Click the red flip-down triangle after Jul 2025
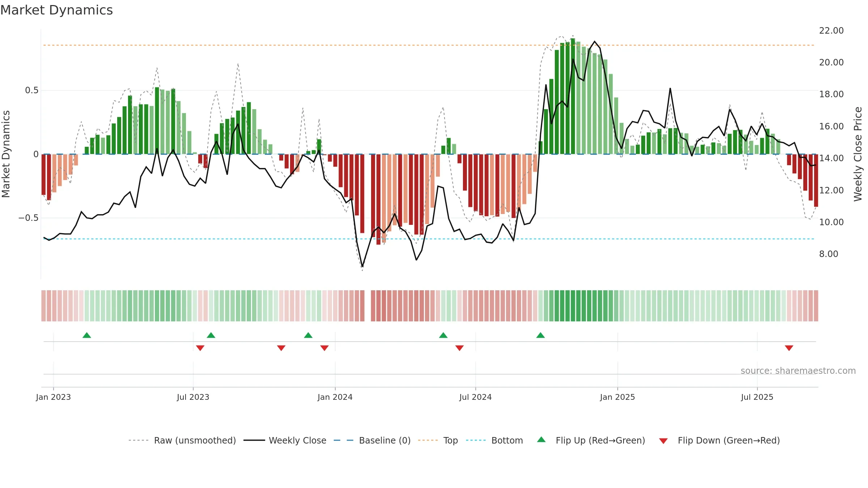 789,348
